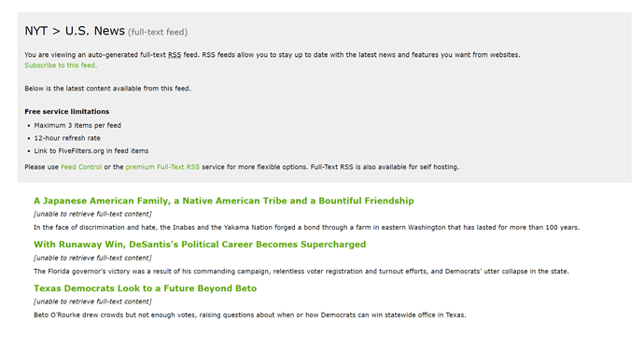Click the RSS abbreviation in the description
The height and width of the screenshot is (351, 644).
(x=175, y=55)
